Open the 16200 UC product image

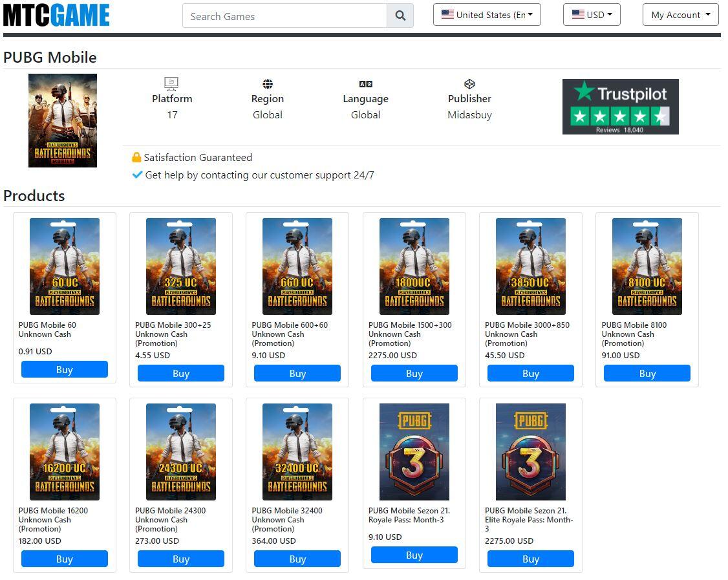coord(65,452)
